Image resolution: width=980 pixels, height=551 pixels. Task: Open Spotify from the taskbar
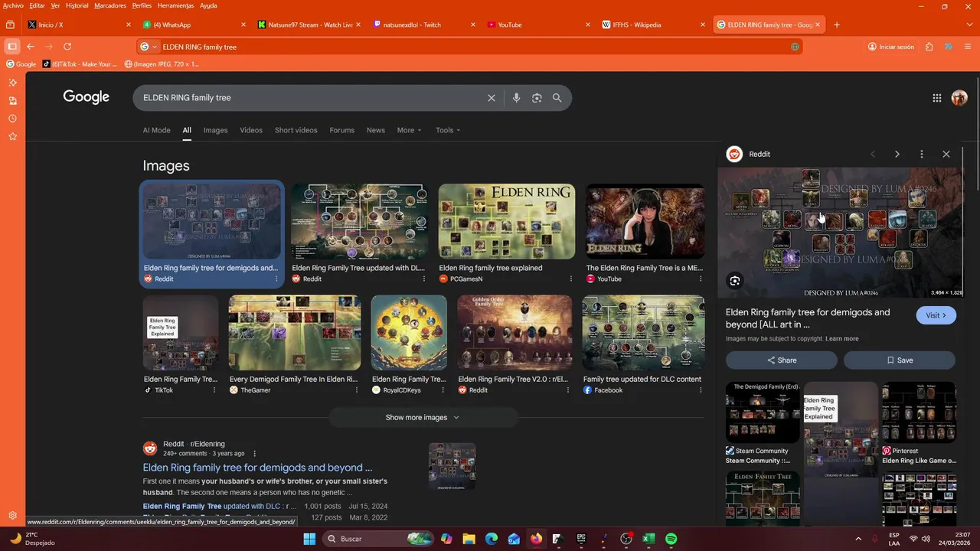671,539
